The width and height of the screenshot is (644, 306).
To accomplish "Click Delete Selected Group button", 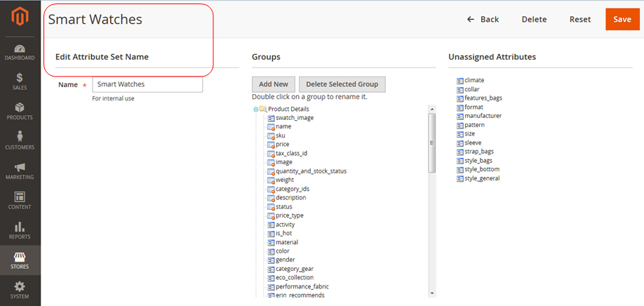I will (x=342, y=84).
